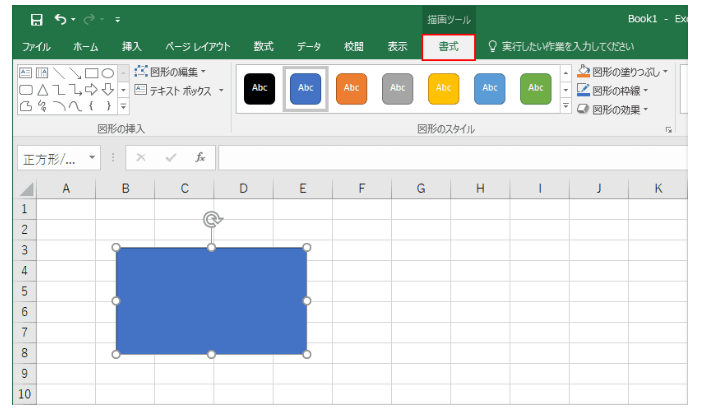Screen dimensions: 703x414
Task: Click the Undo arrow icon
Action: [x=62, y=19]
